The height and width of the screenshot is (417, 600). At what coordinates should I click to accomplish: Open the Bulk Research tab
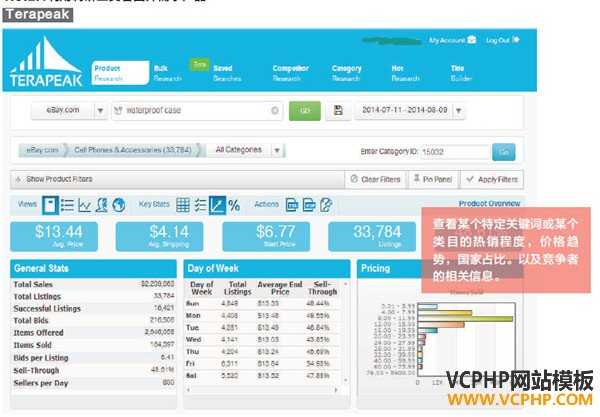point(168,73)
